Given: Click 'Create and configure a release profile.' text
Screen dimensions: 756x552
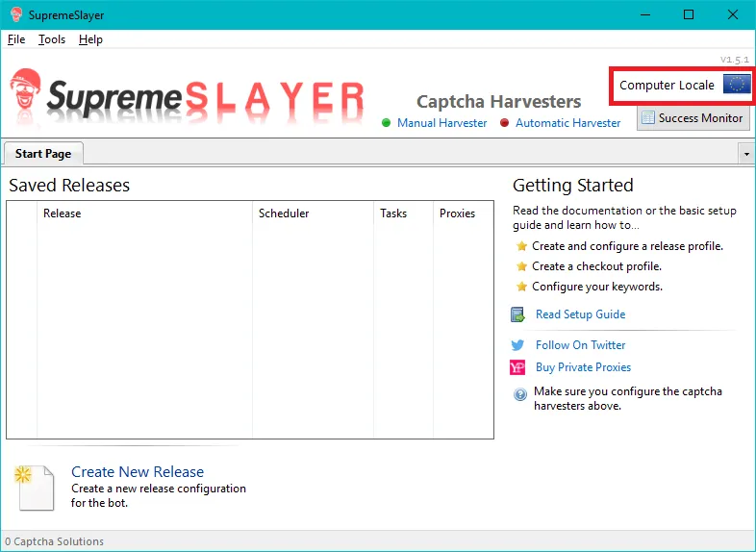Looking at the screenshot, I should 628,246.
